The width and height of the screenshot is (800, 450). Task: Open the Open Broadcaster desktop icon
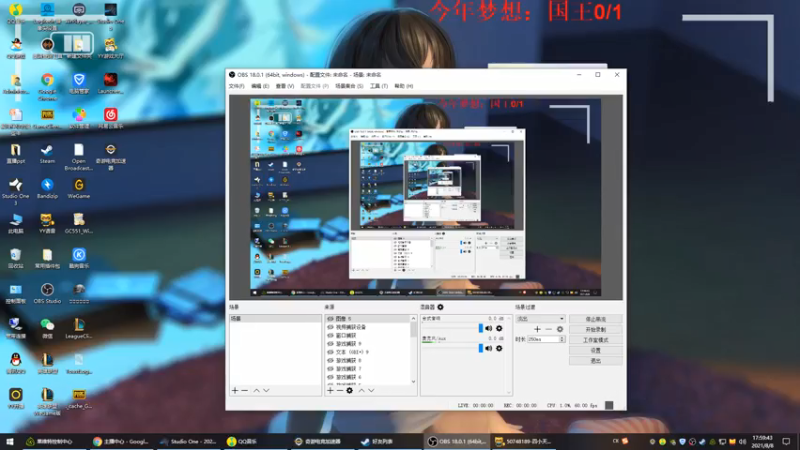(x=79, y=157)
